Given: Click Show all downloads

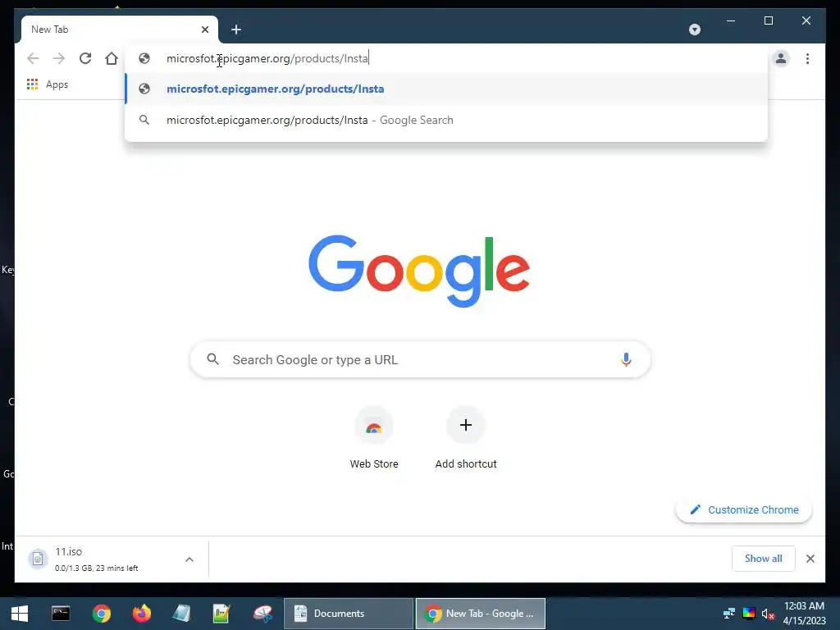Looking at the screenshot, I should [x=764, y=559].
